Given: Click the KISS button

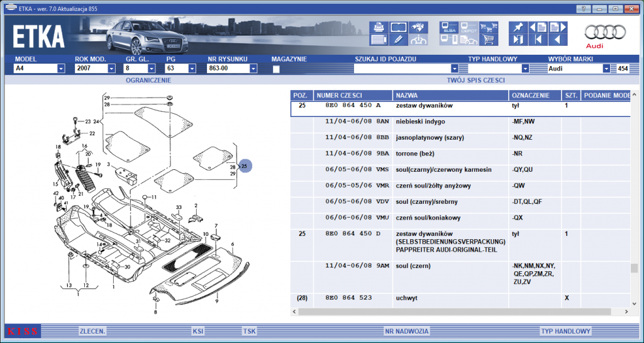Looking at the screenshot, I should [x=23, y=331].
